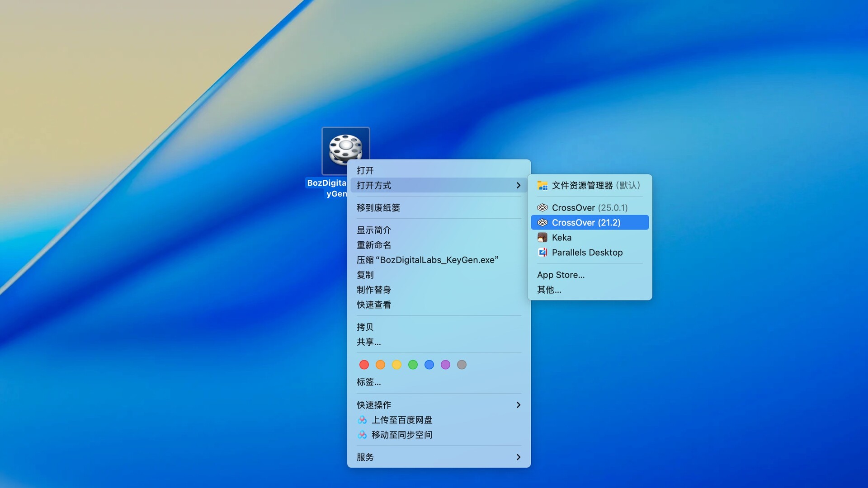This screenshot has height=488, width=868.
Task: Apply the orange tag color
Action: pyautogui.click(x=380, y=365)
